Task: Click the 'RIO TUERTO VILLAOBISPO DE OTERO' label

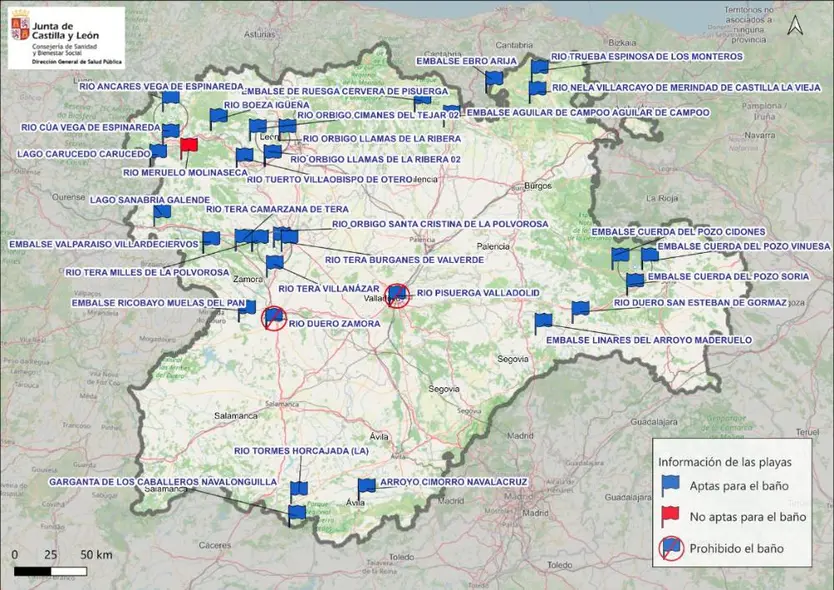Action: click(x=330, y=180)
